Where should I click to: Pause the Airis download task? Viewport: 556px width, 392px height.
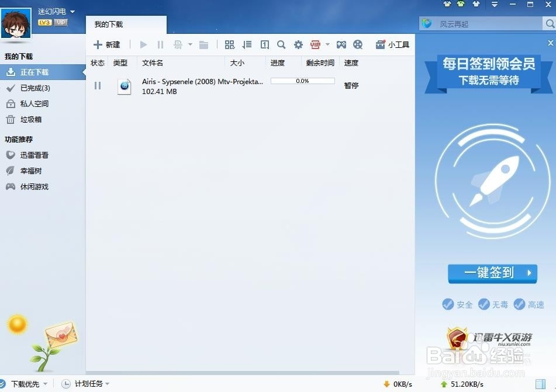pyautogui.click(x=98, y=85)
